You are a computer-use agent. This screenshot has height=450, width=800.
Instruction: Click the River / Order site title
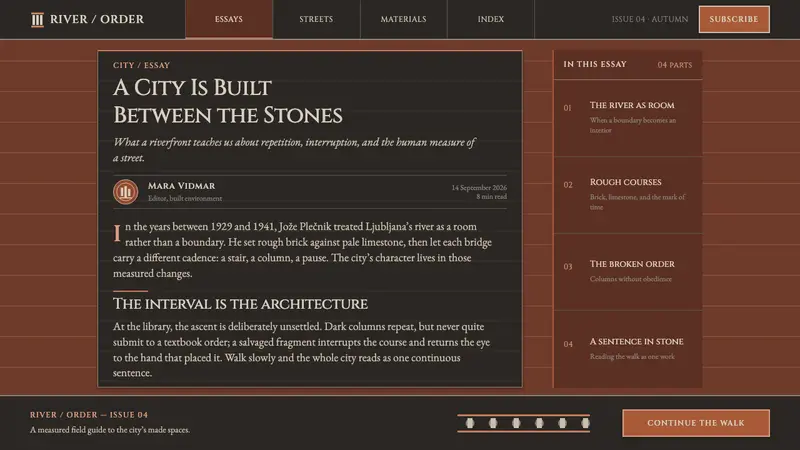[x=97, y=19]
